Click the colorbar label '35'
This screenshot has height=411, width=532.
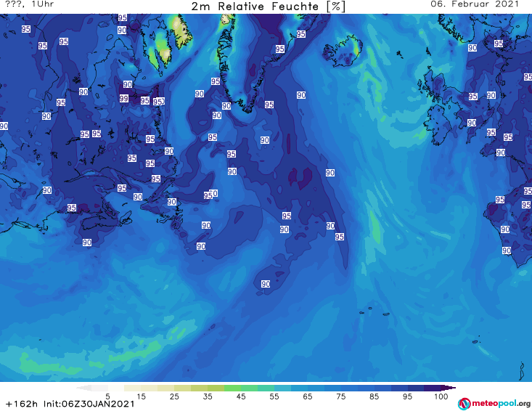(208, 396)
